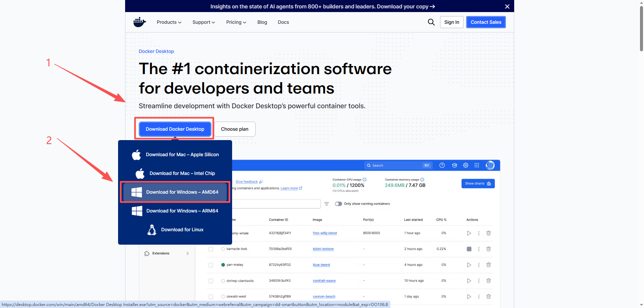Image resolution: width=644 pixels, height=308 pixels.
Task: Click the help question-mark icon in Docker Desktop
Action: (442, 165)
